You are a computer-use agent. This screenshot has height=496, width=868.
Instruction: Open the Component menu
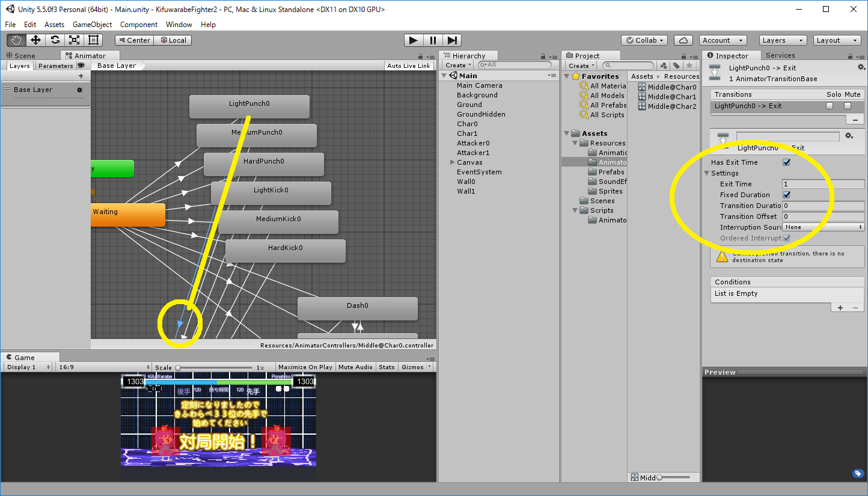[x=139, y=25]
